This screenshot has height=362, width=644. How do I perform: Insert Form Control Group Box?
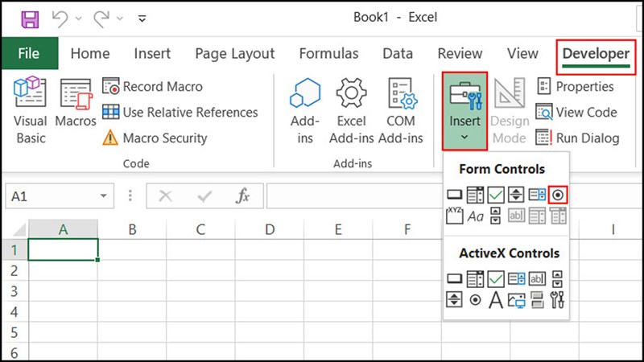click(454, 216)
